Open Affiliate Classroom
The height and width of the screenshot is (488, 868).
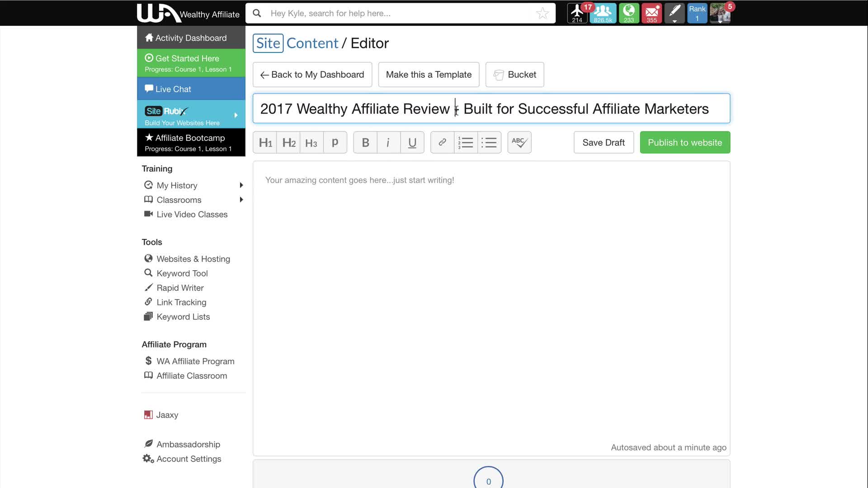click(x=192, y=375)
